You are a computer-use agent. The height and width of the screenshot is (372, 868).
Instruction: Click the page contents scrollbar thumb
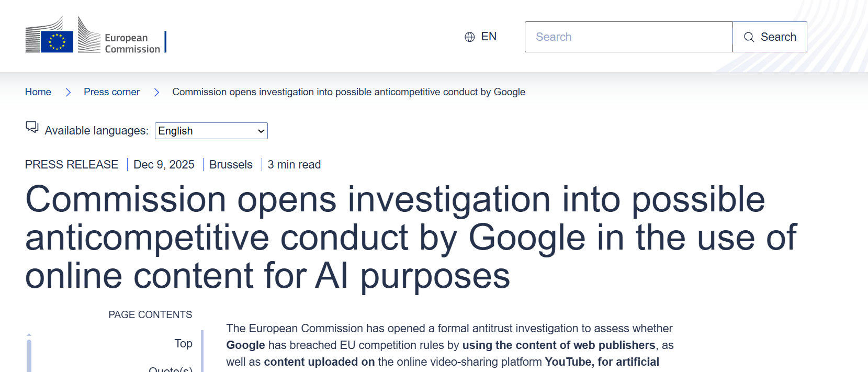[29, 356]
